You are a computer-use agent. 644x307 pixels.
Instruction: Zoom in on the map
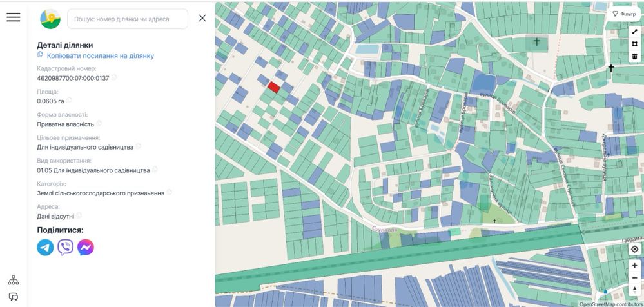(x=634, y=265)
